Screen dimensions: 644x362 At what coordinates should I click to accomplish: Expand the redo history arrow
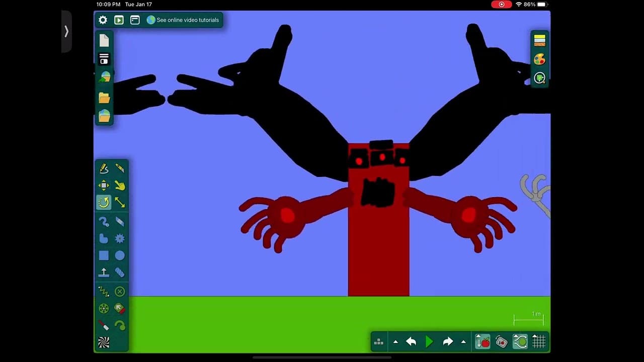pyautogui.click(x=463, y=342)
